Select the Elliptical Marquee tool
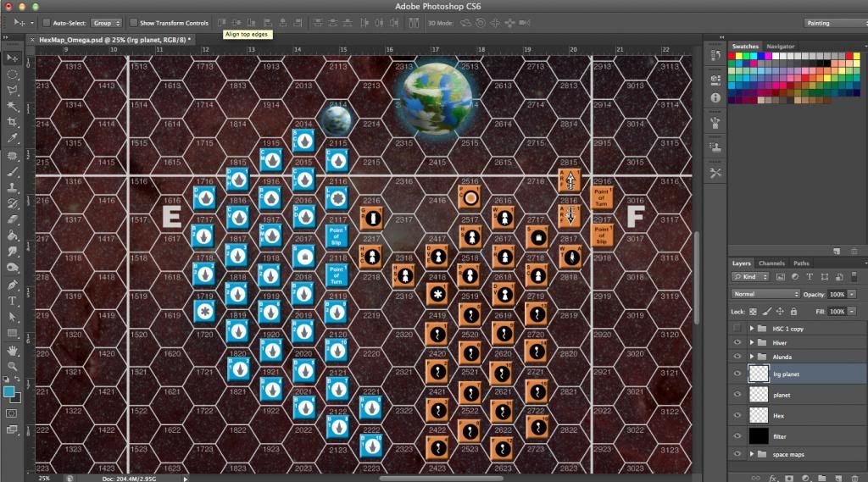Image resolution: width=868 pixels, height=482 pixels. coord(12,75)
